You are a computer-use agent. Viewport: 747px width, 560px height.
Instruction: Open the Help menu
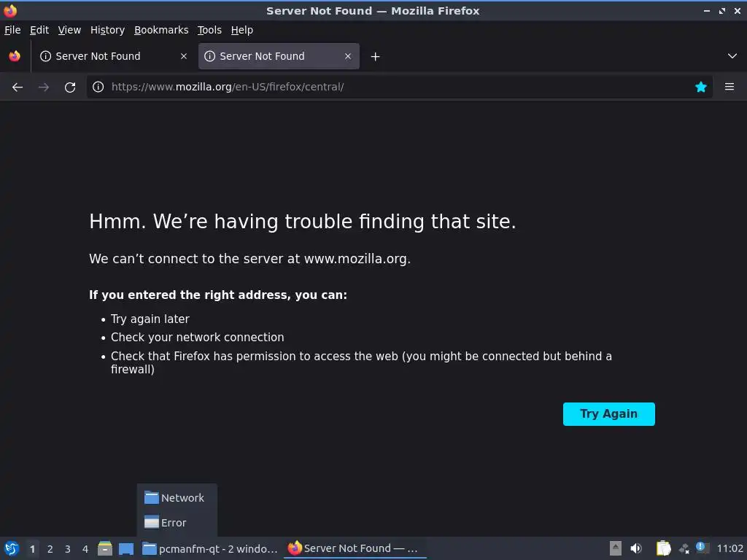click(x=241, y=30)
